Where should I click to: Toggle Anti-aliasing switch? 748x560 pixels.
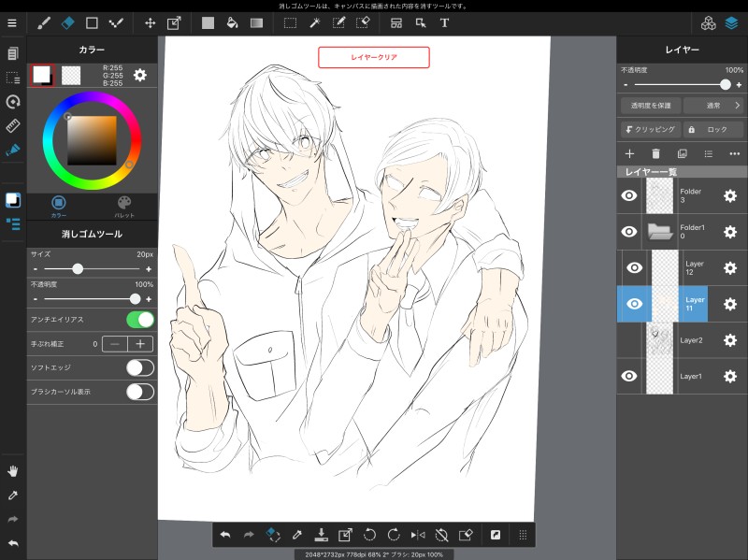click(140, 320)
